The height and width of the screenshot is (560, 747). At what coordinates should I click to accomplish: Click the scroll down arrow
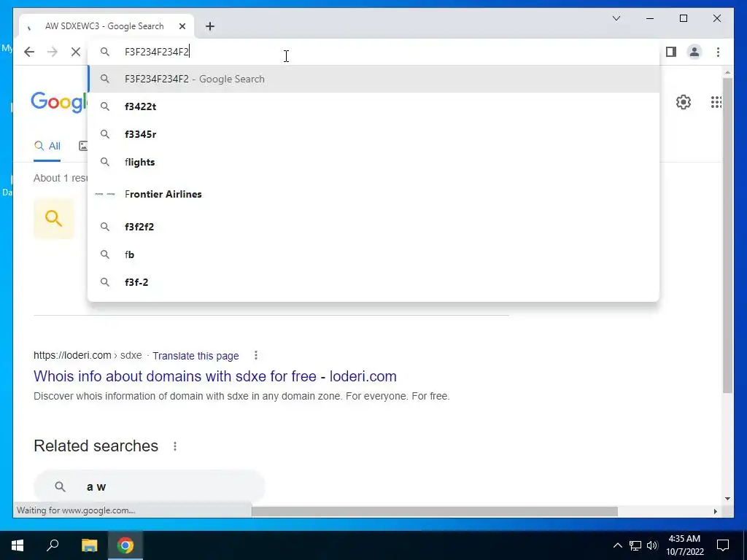[x=727, y=499]
